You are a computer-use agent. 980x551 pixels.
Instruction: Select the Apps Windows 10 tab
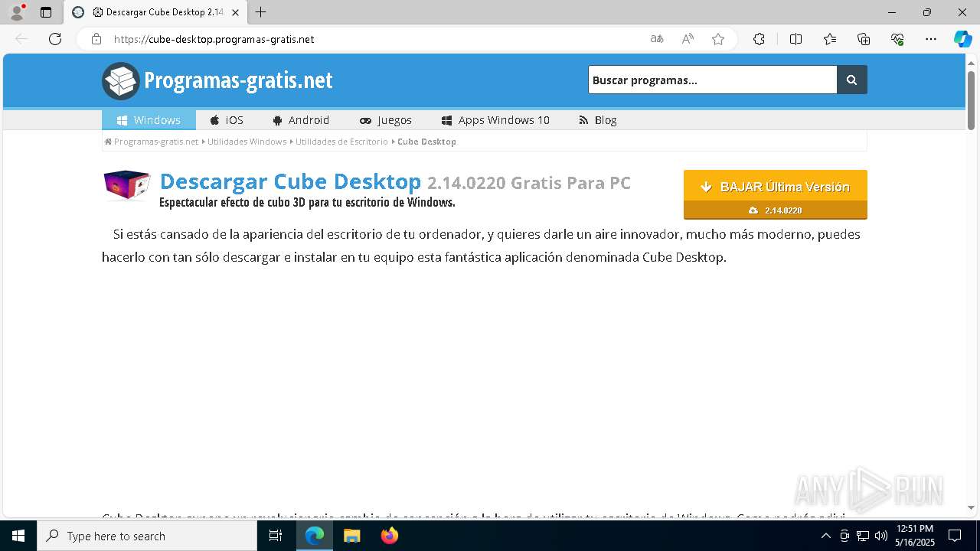coord(495,120)
